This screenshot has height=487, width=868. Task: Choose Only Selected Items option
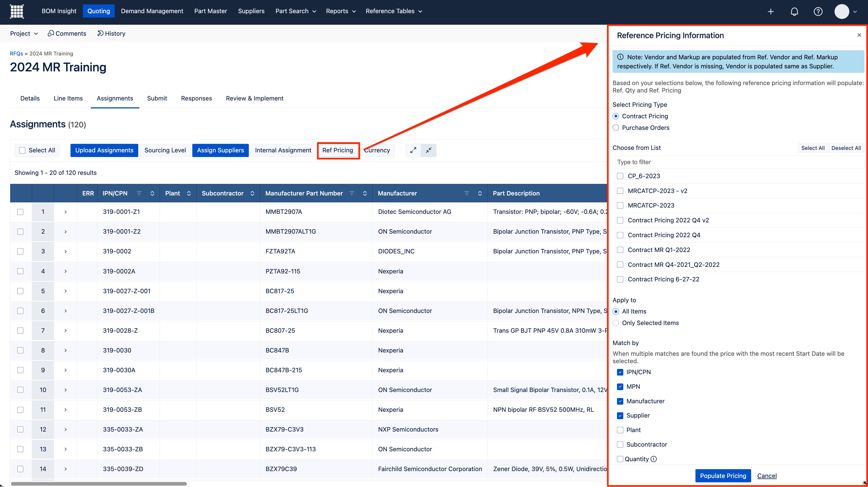click(x=616, y=323)
